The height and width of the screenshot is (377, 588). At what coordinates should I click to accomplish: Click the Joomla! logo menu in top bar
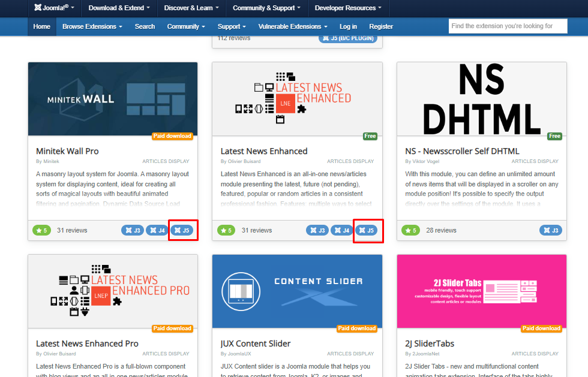click(54, 8)
